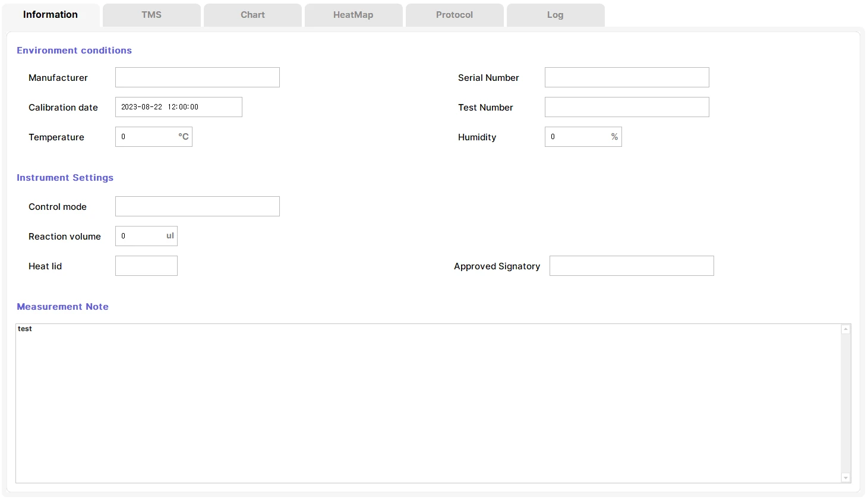Click the Reaction volume label

[x=65, y=237]
